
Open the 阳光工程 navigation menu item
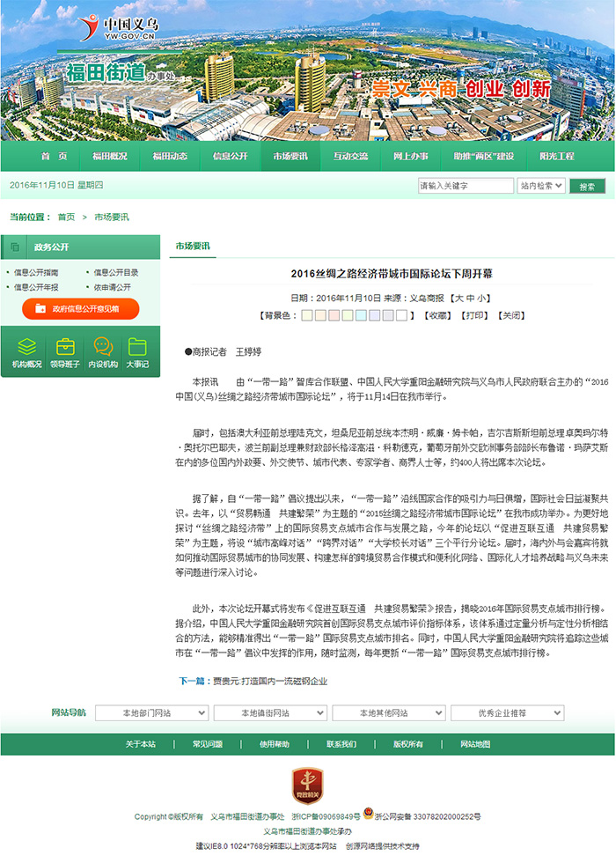[x=556, y=156]
